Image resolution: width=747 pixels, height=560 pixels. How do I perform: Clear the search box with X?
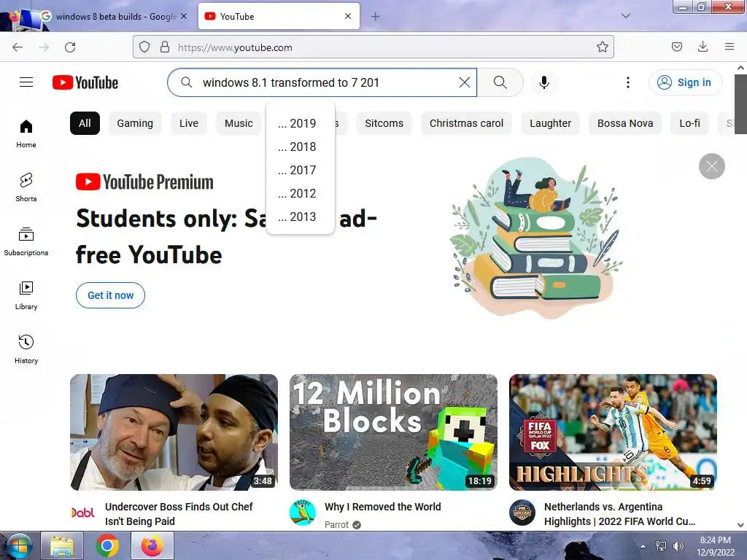tap(465, 82)
